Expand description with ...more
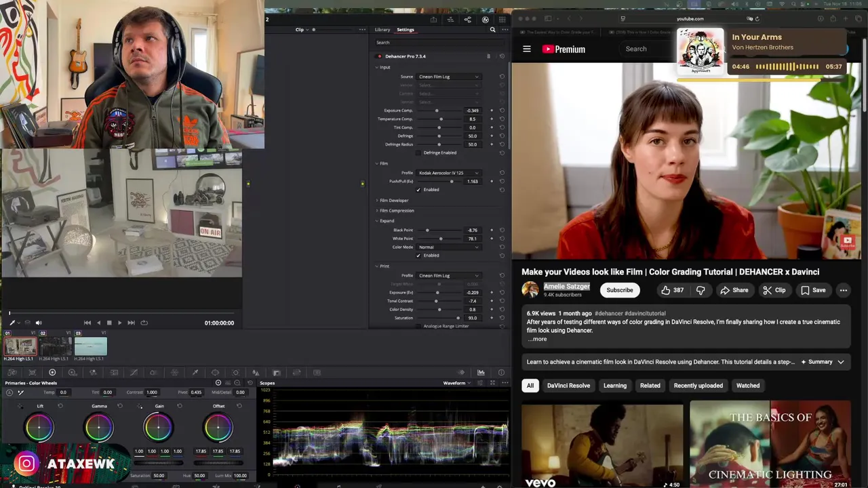The image size is (868, 488). [x=537, y=339]
